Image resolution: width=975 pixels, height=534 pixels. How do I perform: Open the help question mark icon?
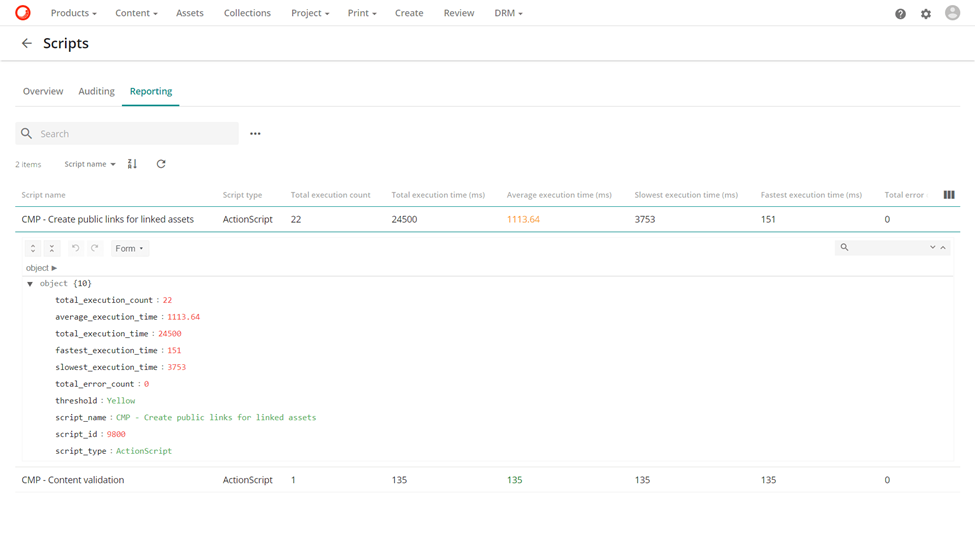[x=900, y=14]
